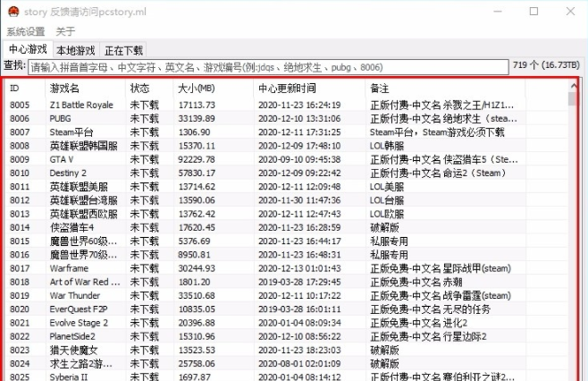Switch to the 本地游戏 tab
The width and height of the screenshot is (588, 381).
click(x=76, y=50)
